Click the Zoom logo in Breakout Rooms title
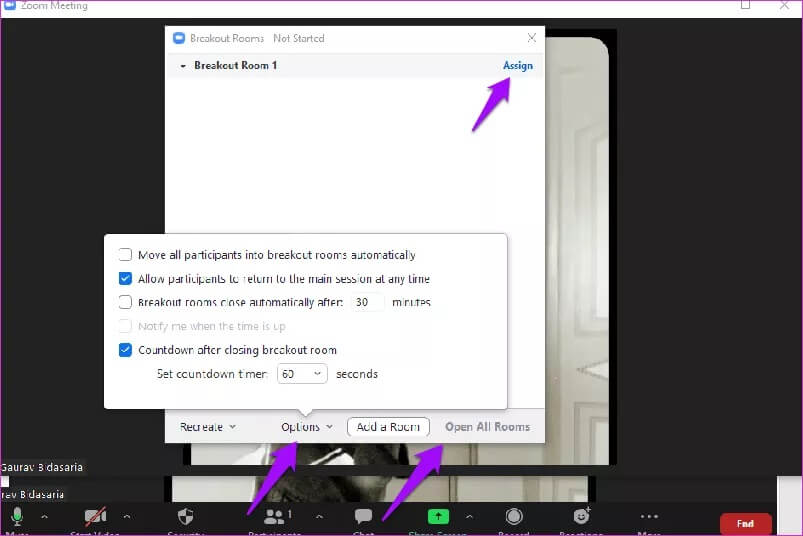The image size is (803, 536). (179, 38)
